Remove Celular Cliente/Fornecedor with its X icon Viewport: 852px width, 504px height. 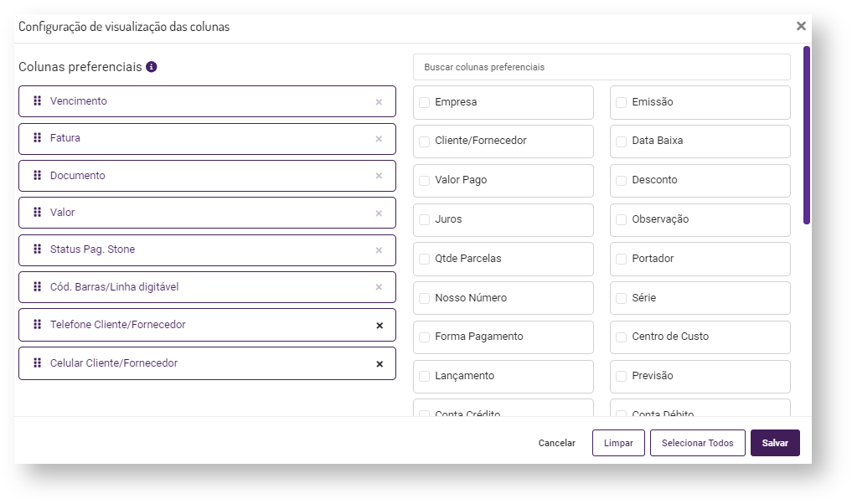point(379,364)
